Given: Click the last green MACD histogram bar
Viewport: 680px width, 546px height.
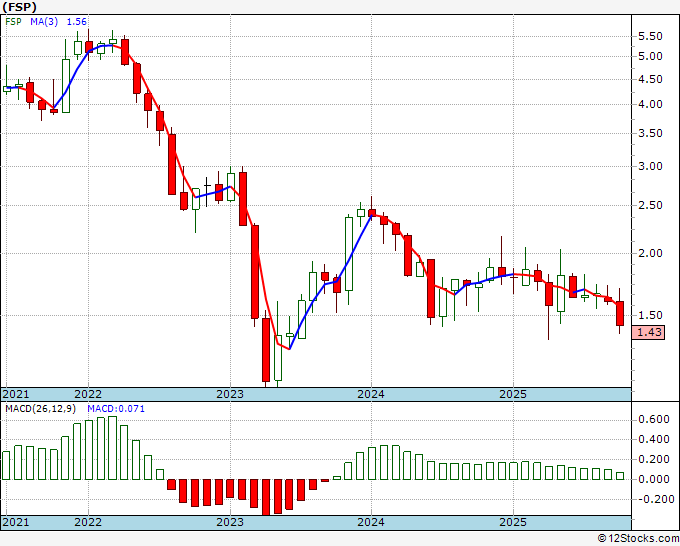Looking at the screenshot, I should pos(620,476).
